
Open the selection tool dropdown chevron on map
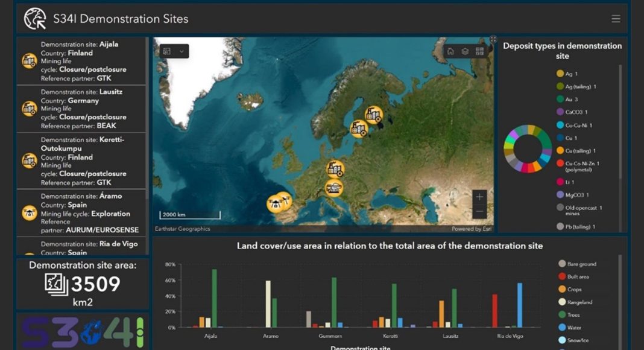[182, 51]
